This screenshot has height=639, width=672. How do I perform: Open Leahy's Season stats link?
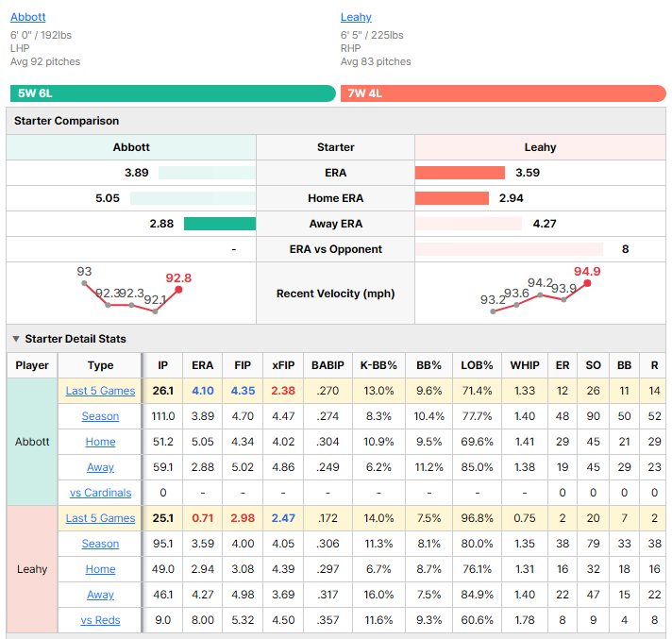pyautogui.click(x=100, y=543)
